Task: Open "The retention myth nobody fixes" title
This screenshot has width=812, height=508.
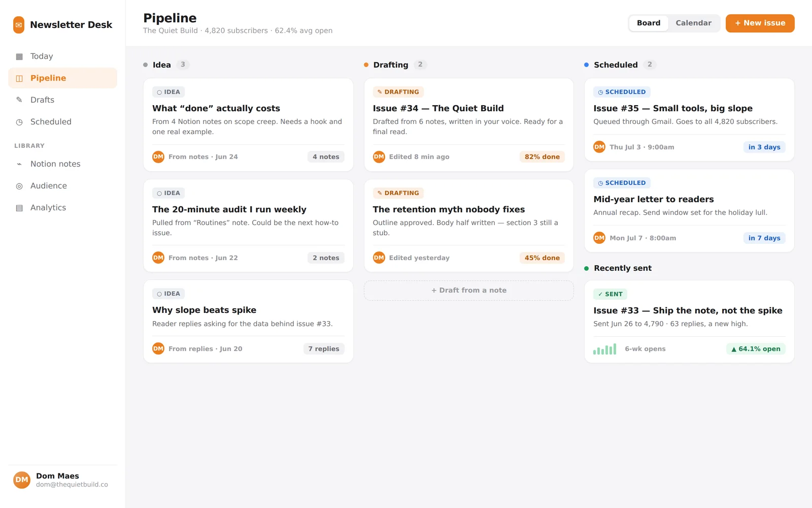Action: click(x=449, y=209)
